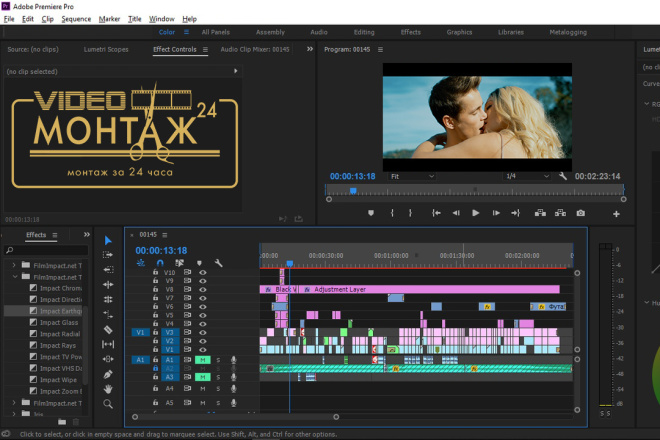
Task: Click the Lift button
Action: tap(540, 213)
